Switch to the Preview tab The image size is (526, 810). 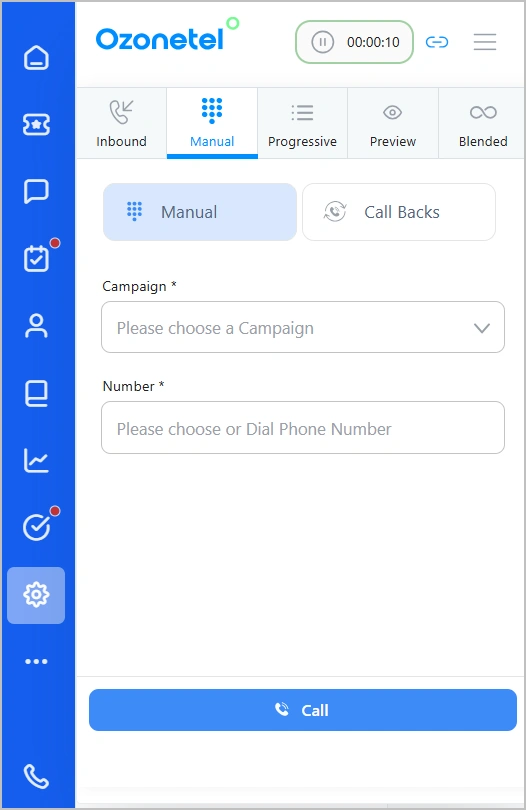393,123
